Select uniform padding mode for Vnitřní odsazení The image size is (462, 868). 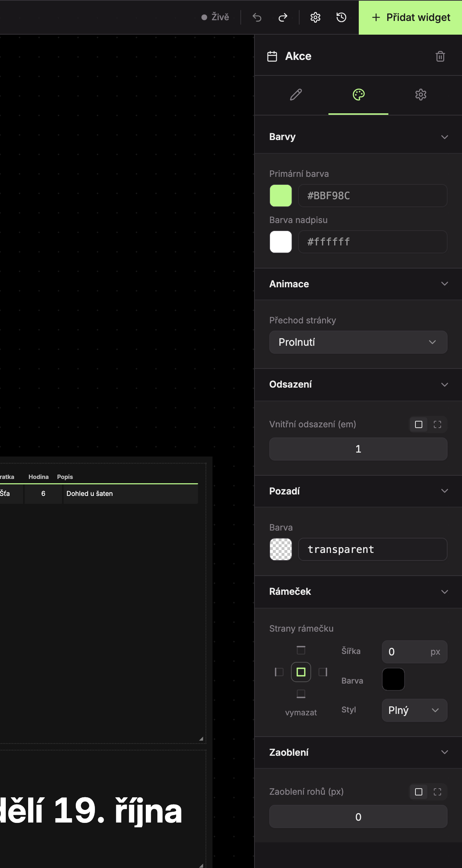(x=419, y=424)
